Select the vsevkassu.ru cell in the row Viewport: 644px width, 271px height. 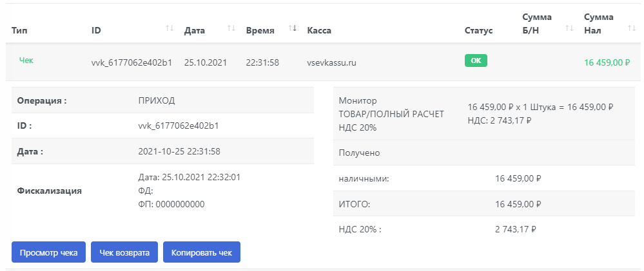tap(332, 62)
